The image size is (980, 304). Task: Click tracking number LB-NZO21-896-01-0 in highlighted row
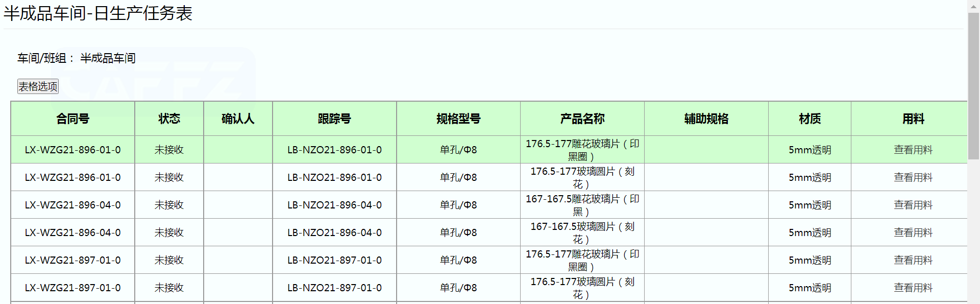(334, 150)
